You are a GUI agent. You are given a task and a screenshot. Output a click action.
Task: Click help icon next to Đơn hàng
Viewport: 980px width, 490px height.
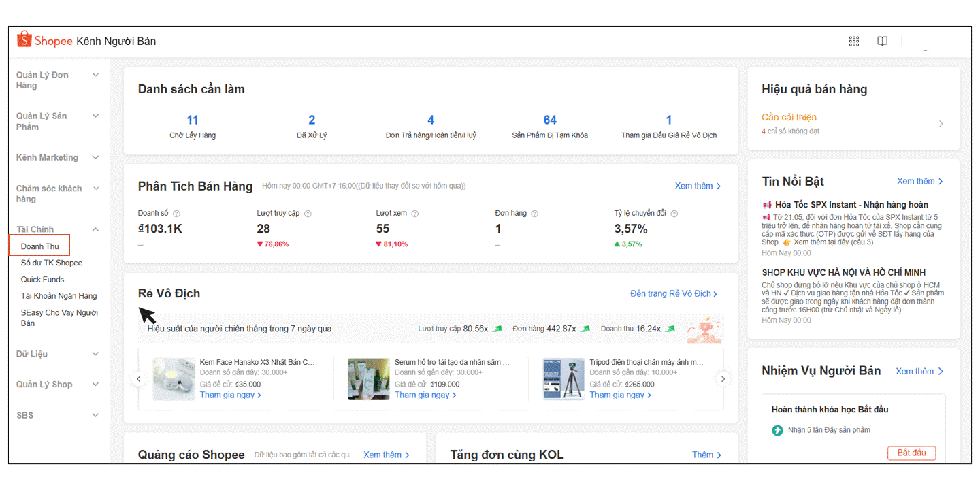pyautogui.click(x=534, y=214)
